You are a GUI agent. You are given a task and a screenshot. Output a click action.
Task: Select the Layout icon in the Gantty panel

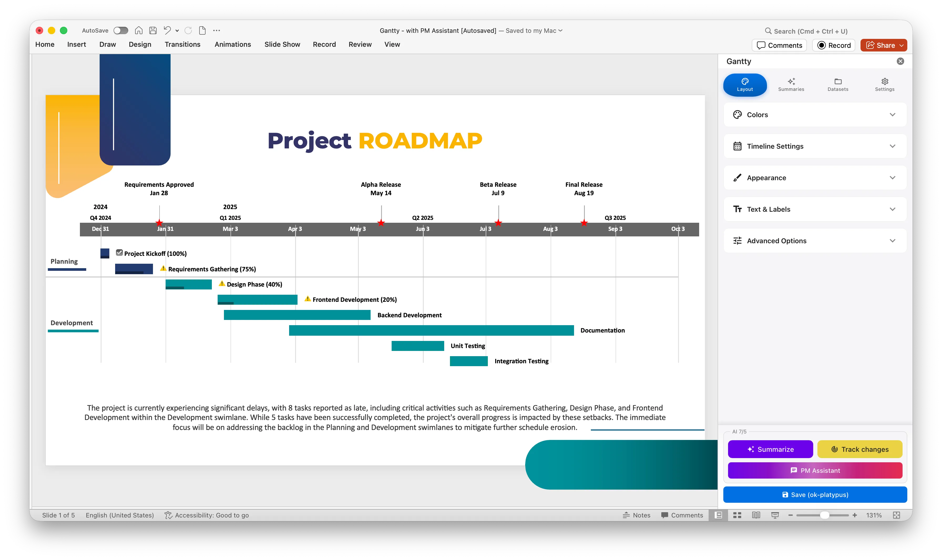click(744, 85)
